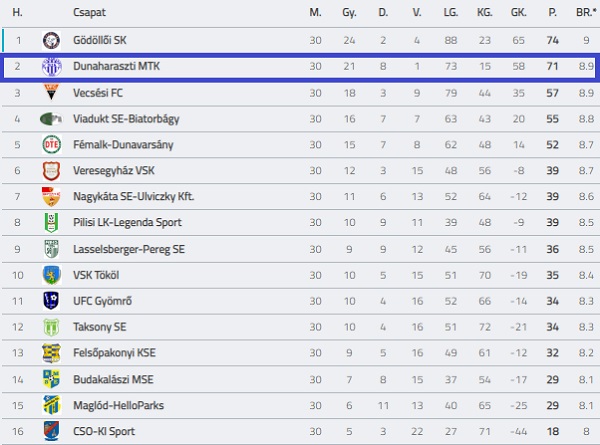Click the Fémalk-Dunavarsány DTE crest
This screenshot has height=445, width=600.
click(x=51, y=145)
